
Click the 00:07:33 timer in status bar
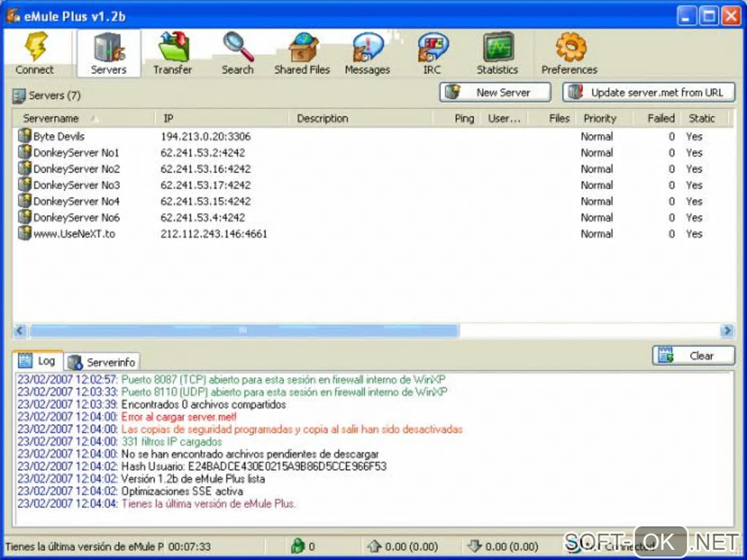click(x=189, y=546)
